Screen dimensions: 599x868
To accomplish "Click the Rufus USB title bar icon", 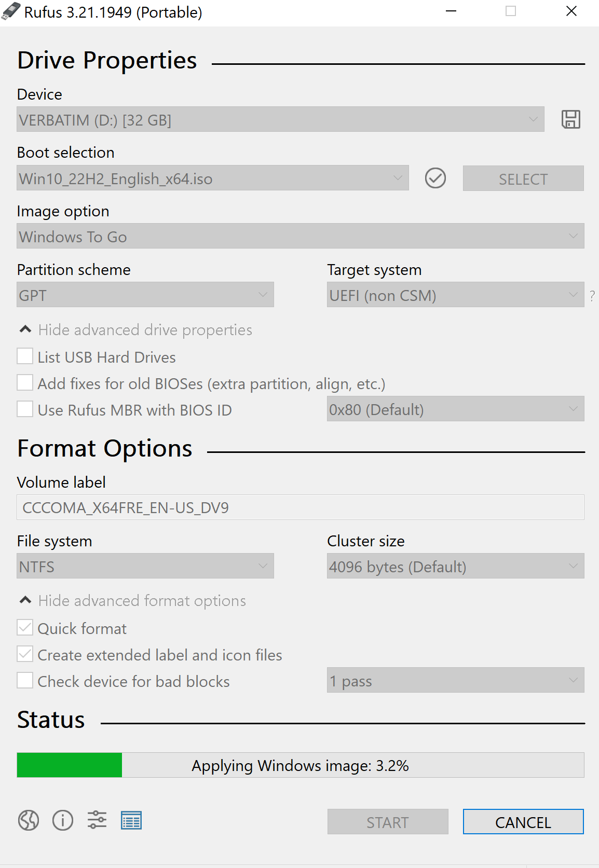I will 11,11.
